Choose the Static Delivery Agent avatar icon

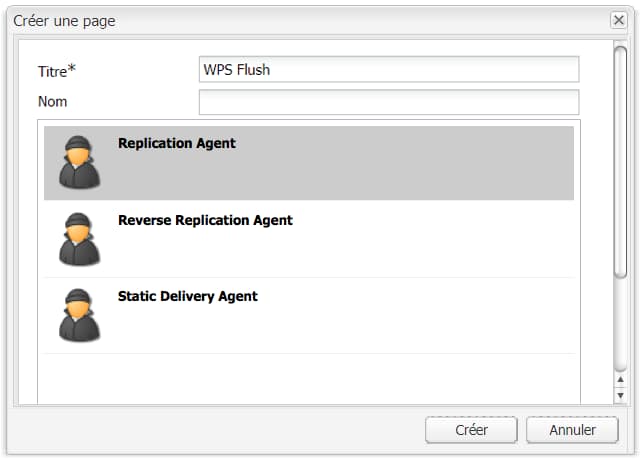[79, 315]
